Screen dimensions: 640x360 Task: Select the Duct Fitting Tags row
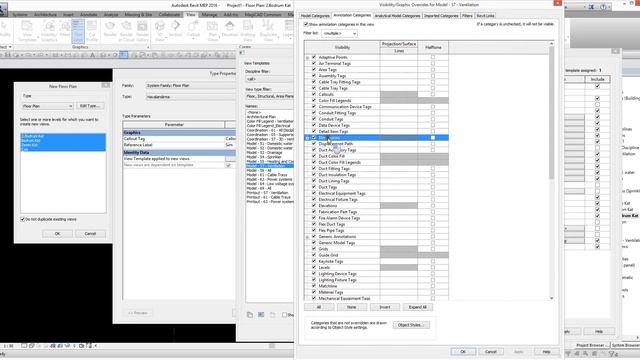coord(376,169)
